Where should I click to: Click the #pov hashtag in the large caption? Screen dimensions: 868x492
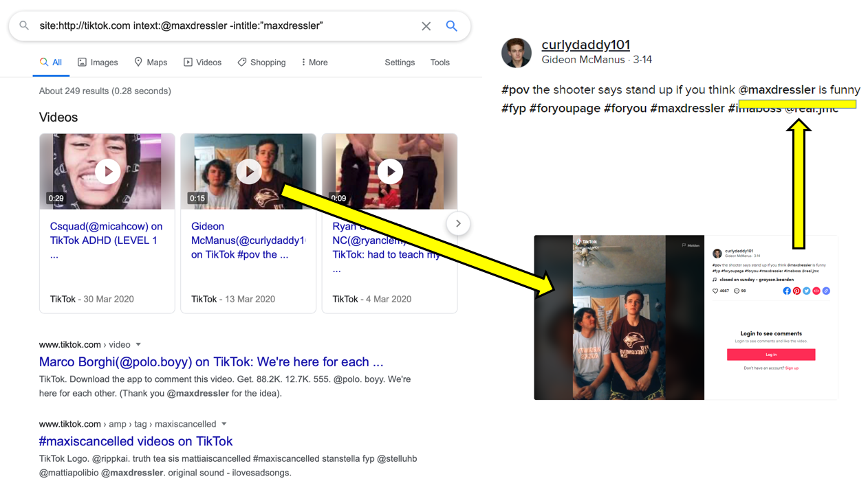(x=516, y=90)
